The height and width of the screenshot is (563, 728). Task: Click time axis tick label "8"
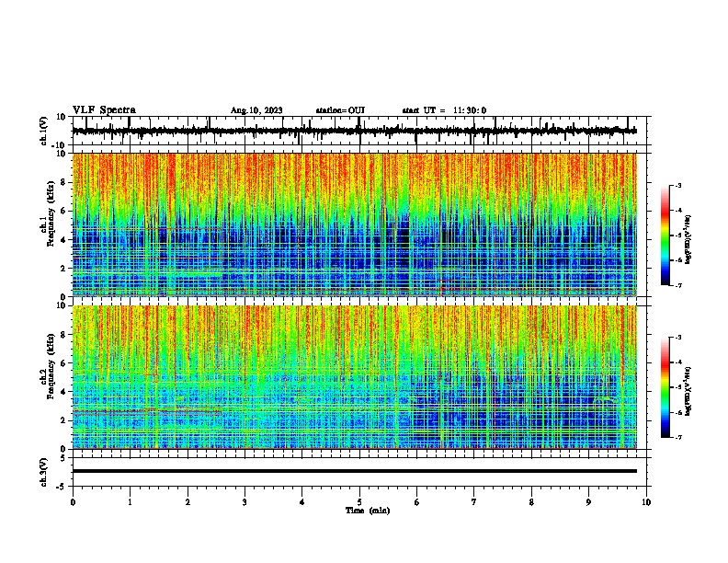(531, 502)
